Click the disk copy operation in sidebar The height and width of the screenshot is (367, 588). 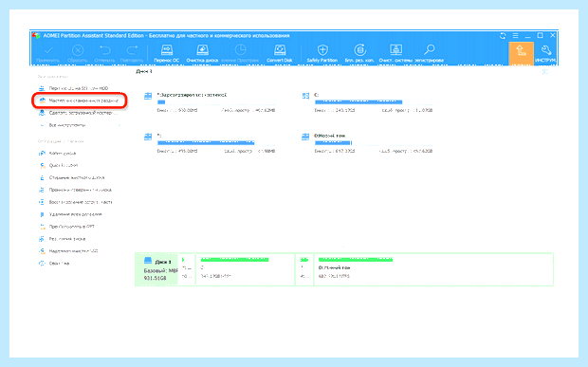click(57, 154)
